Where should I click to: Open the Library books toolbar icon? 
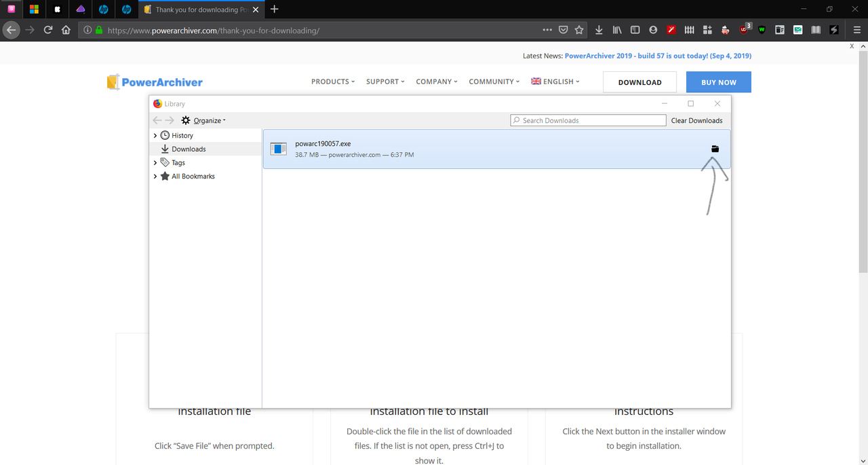click(x=617, y=30)
